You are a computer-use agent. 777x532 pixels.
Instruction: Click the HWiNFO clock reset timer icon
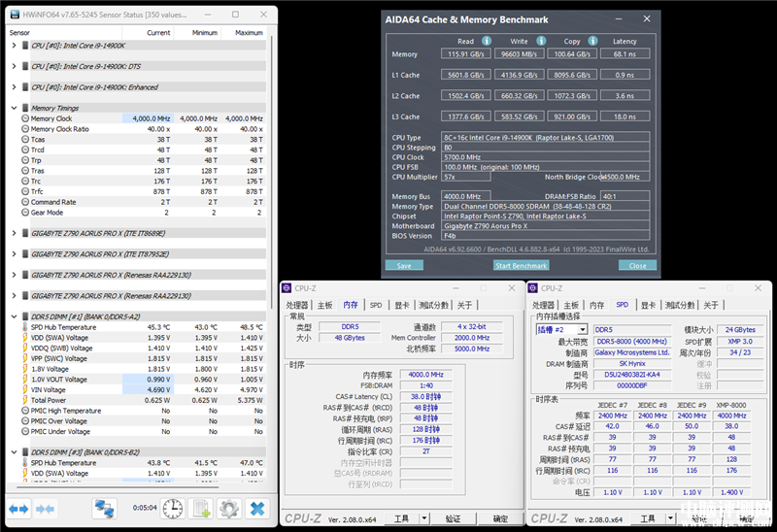click(173, 509)
